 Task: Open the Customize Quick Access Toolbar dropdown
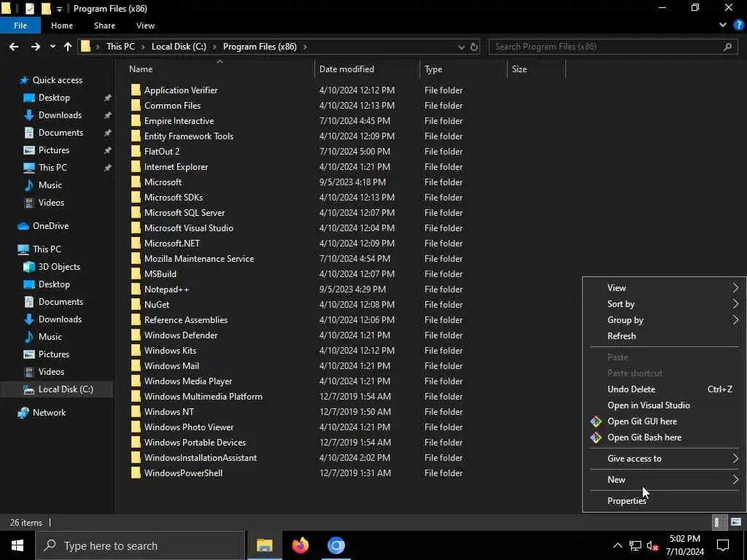coord(60,9)
